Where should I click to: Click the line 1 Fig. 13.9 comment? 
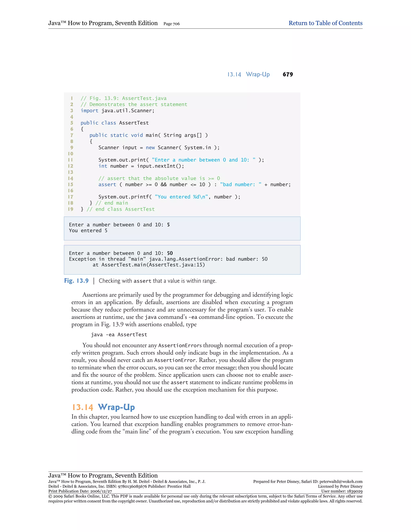pyautogui.click(x=123, y=98)
